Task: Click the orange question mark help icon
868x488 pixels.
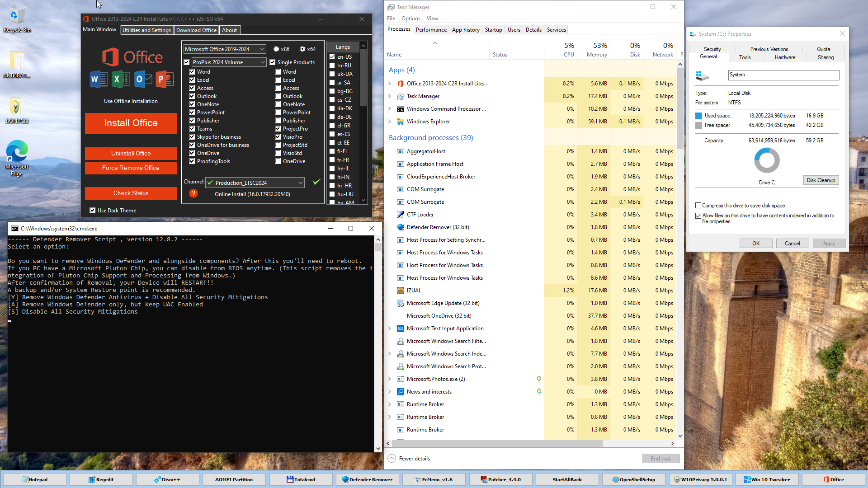Action: 193,193
